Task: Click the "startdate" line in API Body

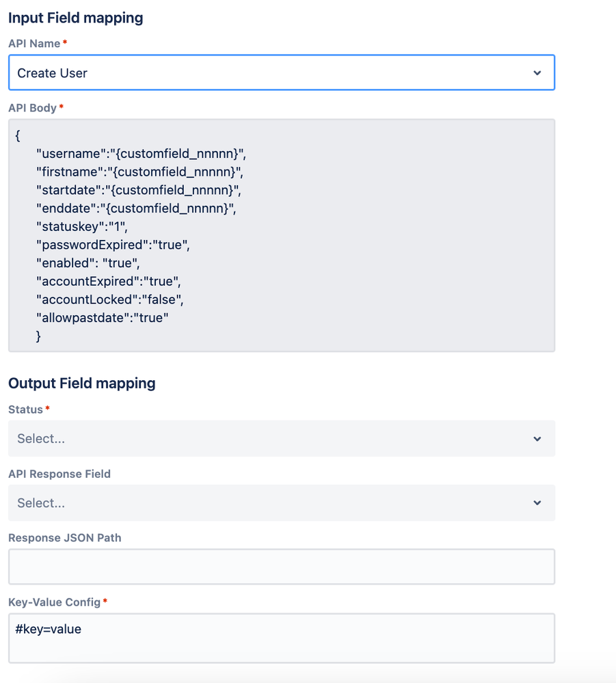Action: pos(139,189)
